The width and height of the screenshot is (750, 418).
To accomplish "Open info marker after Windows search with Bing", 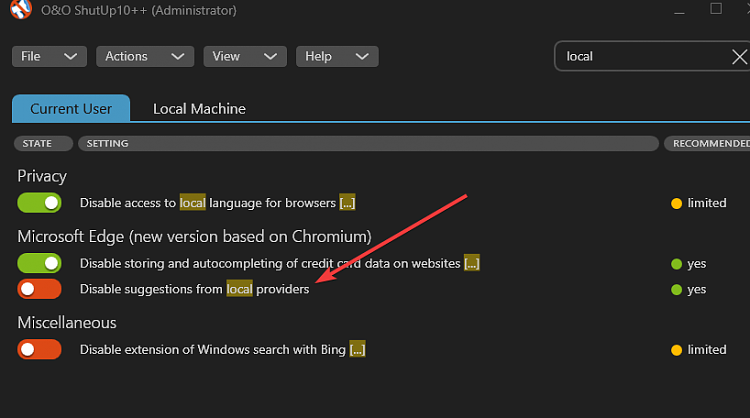I will click(357, 350).
